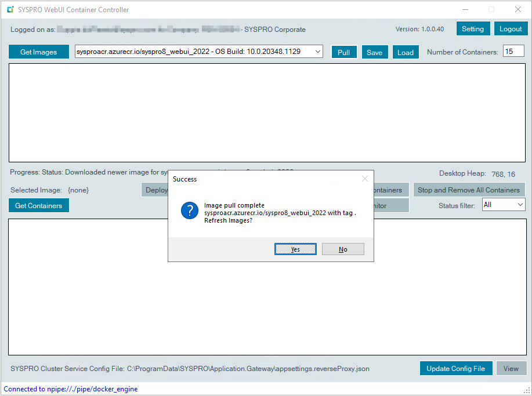Close the Success dialog with X
The width and height of the screenshot is (532, 396).
coord(364,179)
